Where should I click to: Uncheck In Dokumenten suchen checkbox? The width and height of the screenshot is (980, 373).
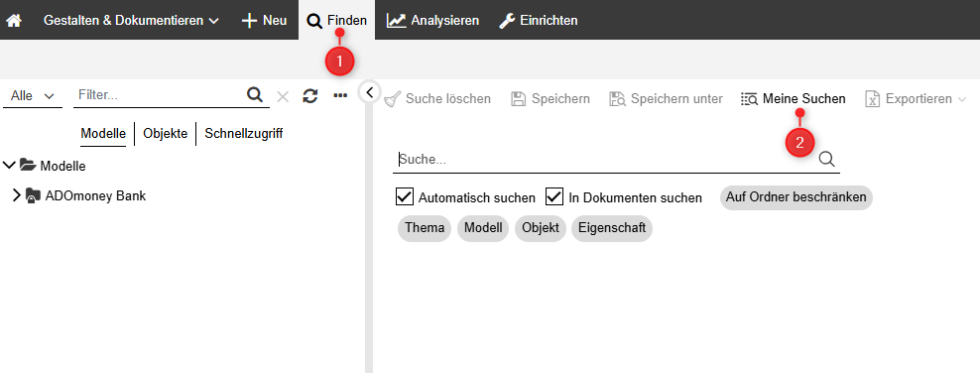click(555, 196)
